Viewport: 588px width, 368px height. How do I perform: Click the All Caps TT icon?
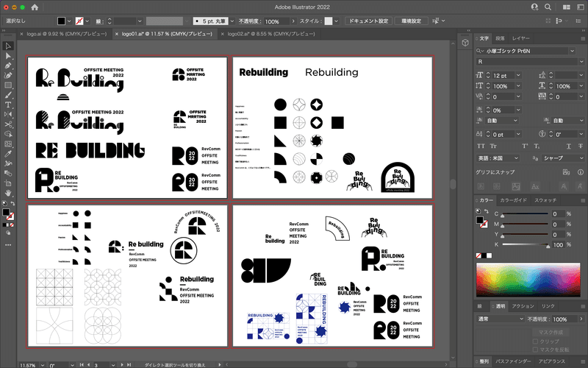pos(481,146)
